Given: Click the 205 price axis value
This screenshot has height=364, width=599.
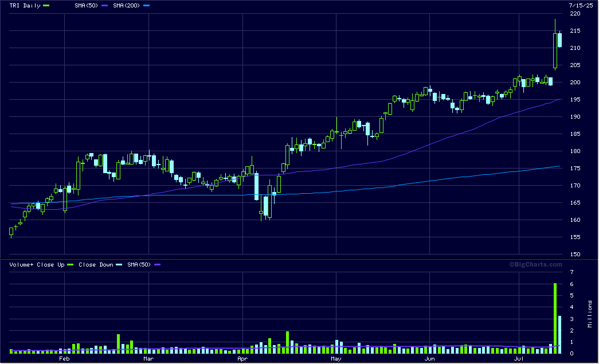Looking at the screenshot, I should click(x=575, y=65).
